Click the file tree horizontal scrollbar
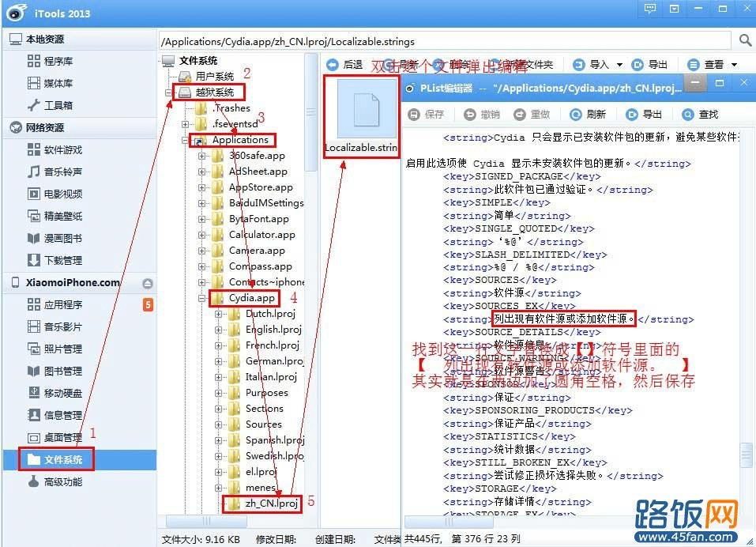Viewport: 756px width, 547px height. [206, 522]
